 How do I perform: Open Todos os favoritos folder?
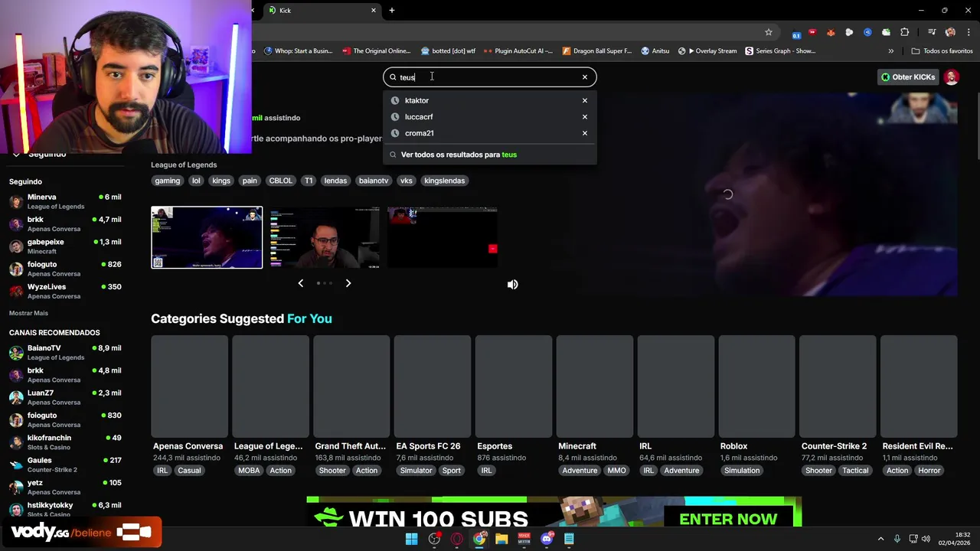point(942,51)
